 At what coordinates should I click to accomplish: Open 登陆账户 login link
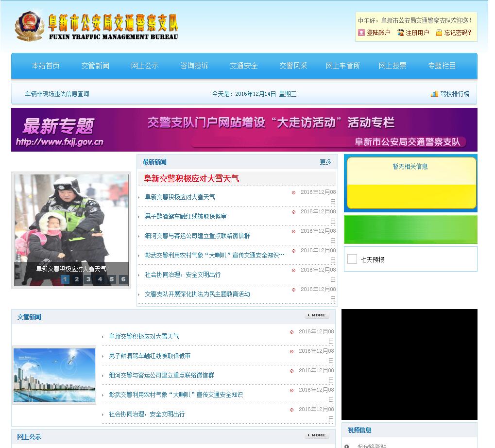click(378, 33)
